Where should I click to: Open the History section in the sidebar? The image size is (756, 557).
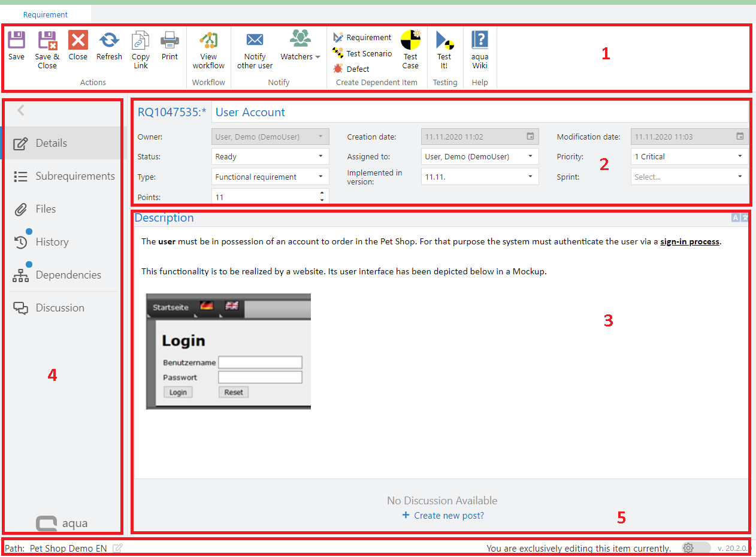click(x=52, y=242)
